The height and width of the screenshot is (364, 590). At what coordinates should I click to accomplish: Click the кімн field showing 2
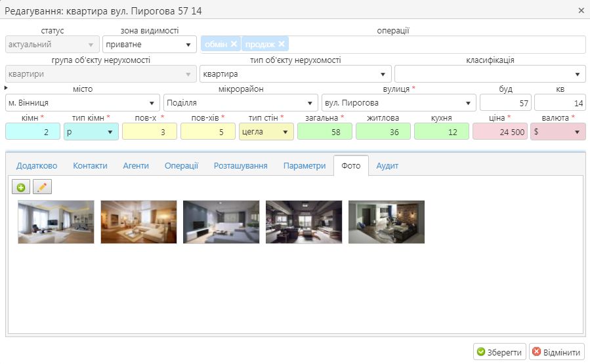tap(33, 132)
